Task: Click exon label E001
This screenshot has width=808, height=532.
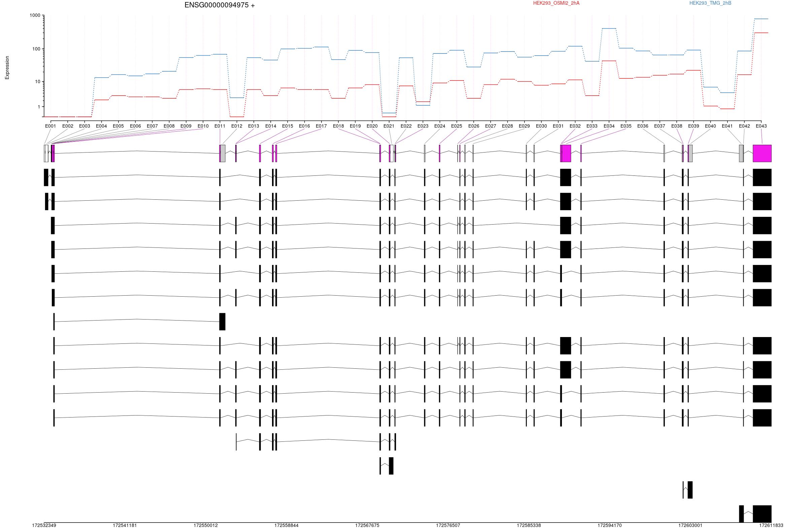Action: 50,126
